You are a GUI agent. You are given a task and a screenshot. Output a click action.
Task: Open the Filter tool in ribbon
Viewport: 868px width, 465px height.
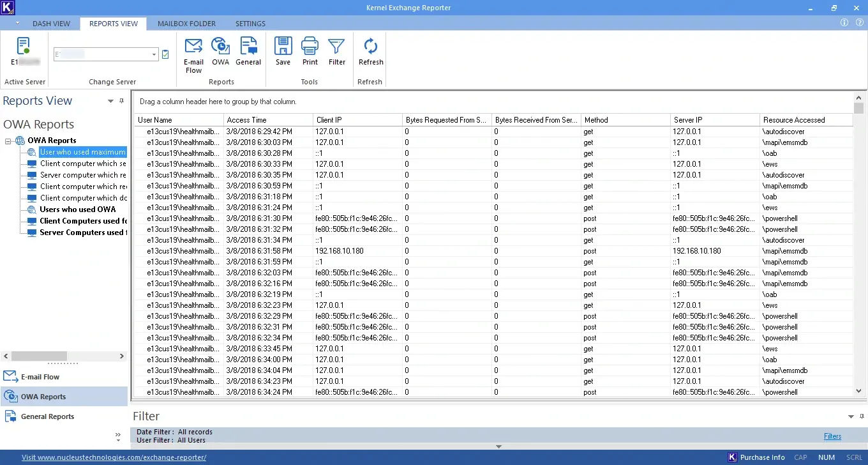(x=337, y=51)
